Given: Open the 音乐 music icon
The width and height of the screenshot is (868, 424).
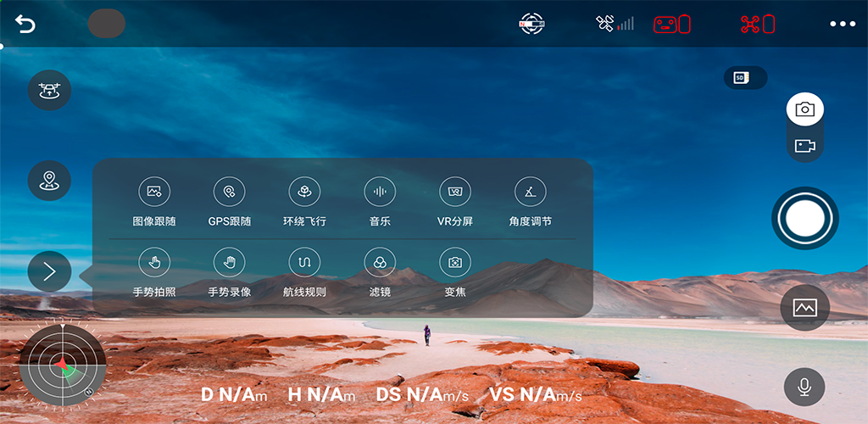Looking at the screenshot, I should (x=380, y=192).
